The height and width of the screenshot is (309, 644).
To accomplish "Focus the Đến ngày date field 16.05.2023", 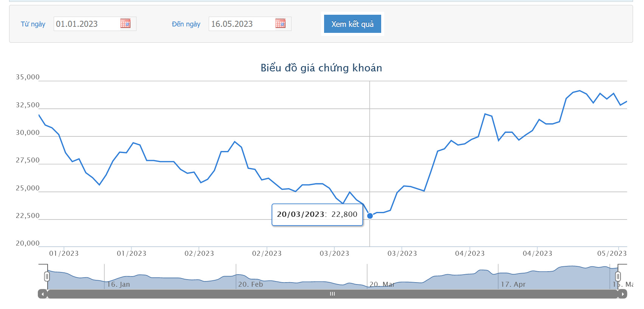I will [250, 24].
